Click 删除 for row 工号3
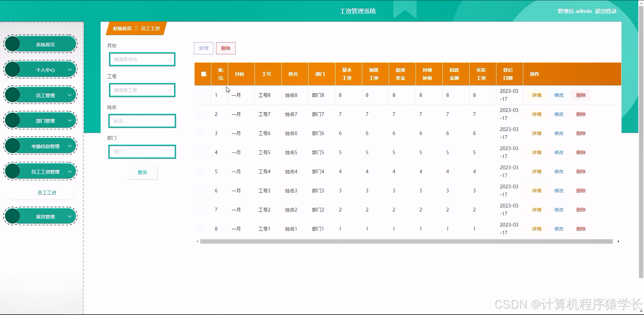644x315 pixels. click(581, 191)
